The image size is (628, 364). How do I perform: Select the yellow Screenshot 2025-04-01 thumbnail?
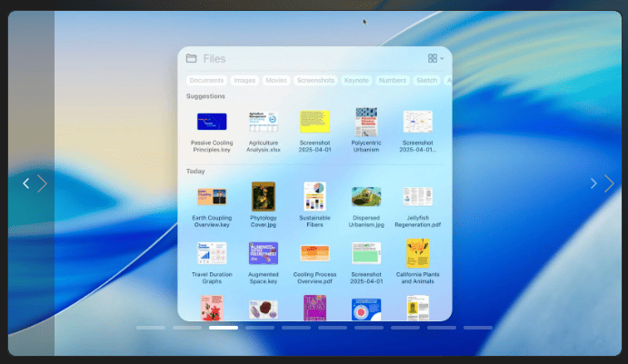tap(314, 122)
